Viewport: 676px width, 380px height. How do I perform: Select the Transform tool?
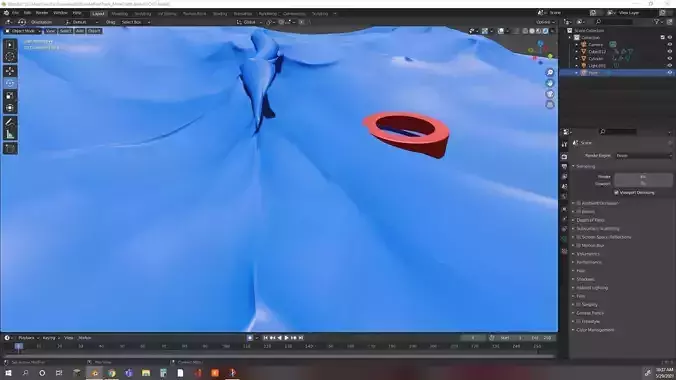10,108
